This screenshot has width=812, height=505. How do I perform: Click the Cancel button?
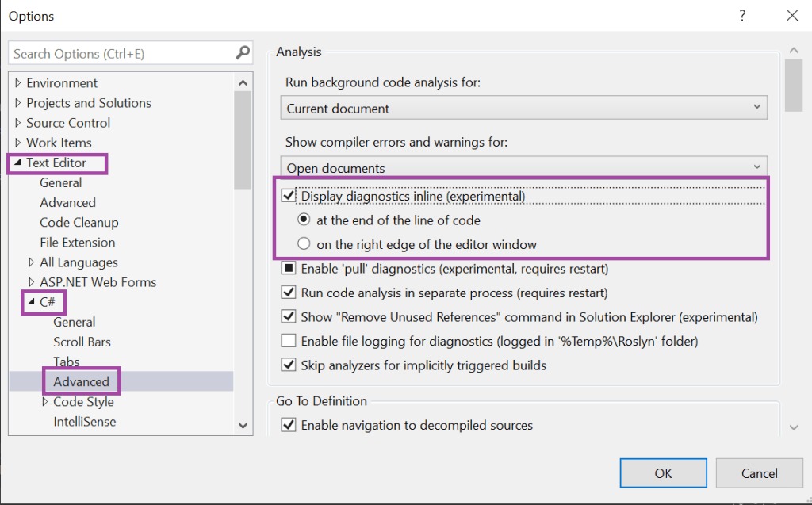pyautogui.click(x=759, y=472)
